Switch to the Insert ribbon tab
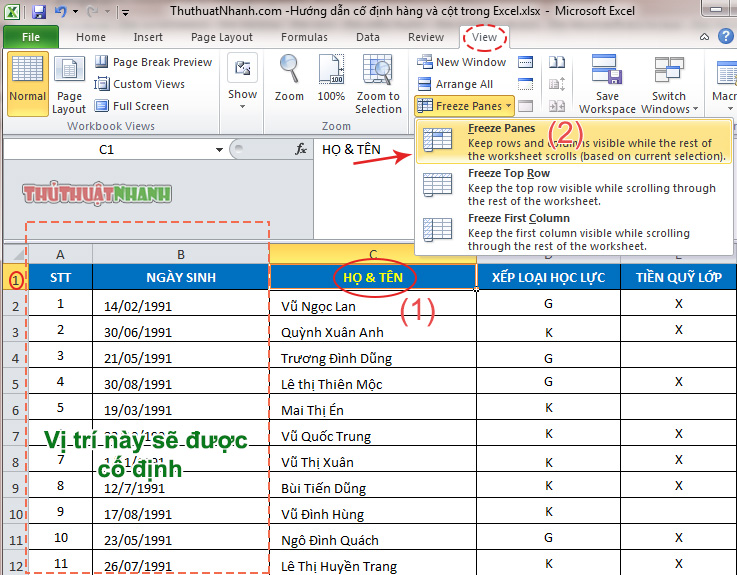Screen dimensions: 737x575 coord(148,37)
